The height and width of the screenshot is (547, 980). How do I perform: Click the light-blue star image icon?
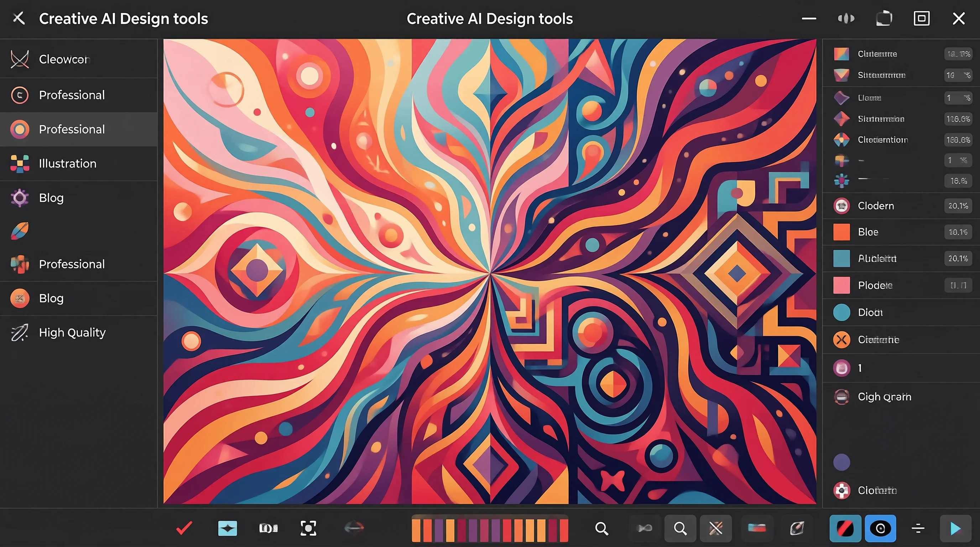(x=228, y=528)
